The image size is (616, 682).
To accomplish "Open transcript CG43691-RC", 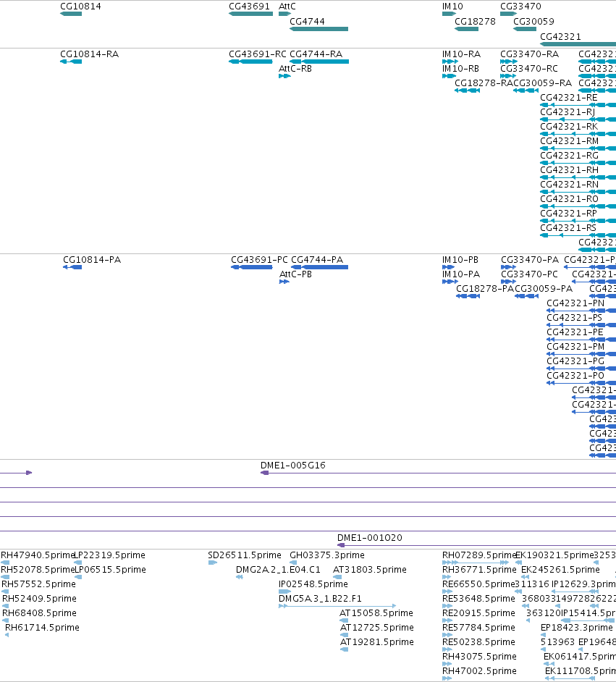I will 258,54.
